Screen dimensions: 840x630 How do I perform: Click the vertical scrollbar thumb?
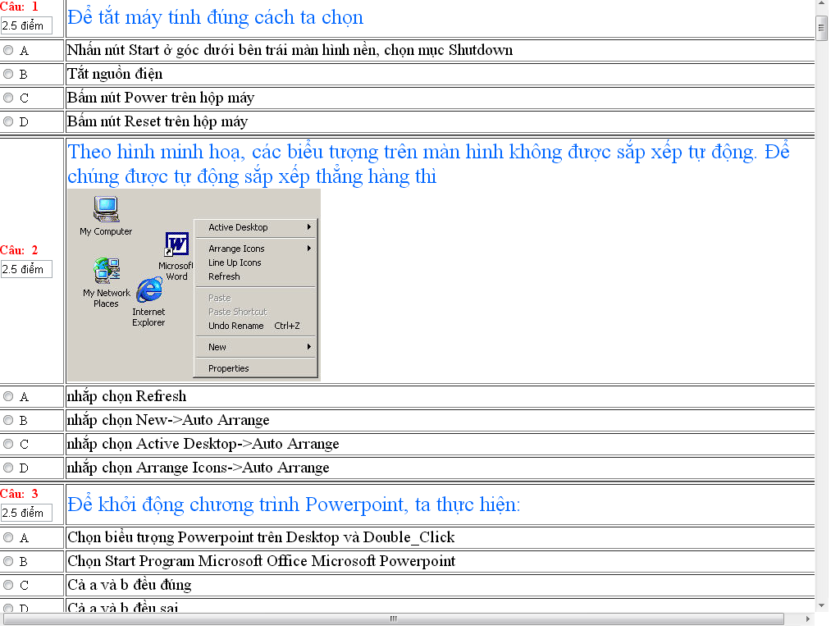(x=821, y=28)
